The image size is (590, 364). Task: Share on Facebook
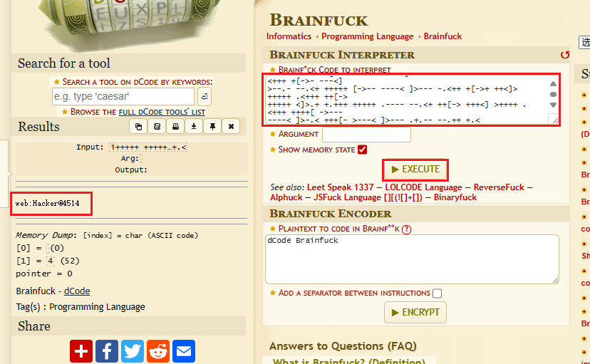point(107,351)
